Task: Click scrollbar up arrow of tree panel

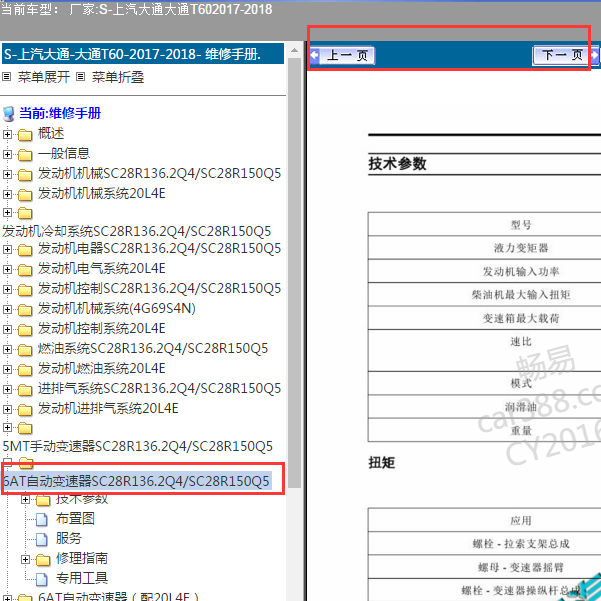Action: (294, 50)
